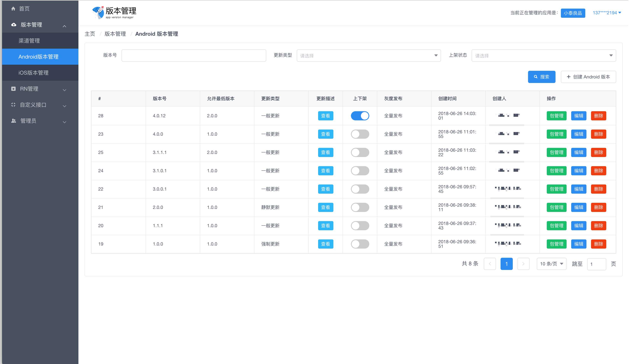Enable the shelf toggle for version 1.0.0
This screenshot has width=629, height=364.
click(x=360, y=244)
